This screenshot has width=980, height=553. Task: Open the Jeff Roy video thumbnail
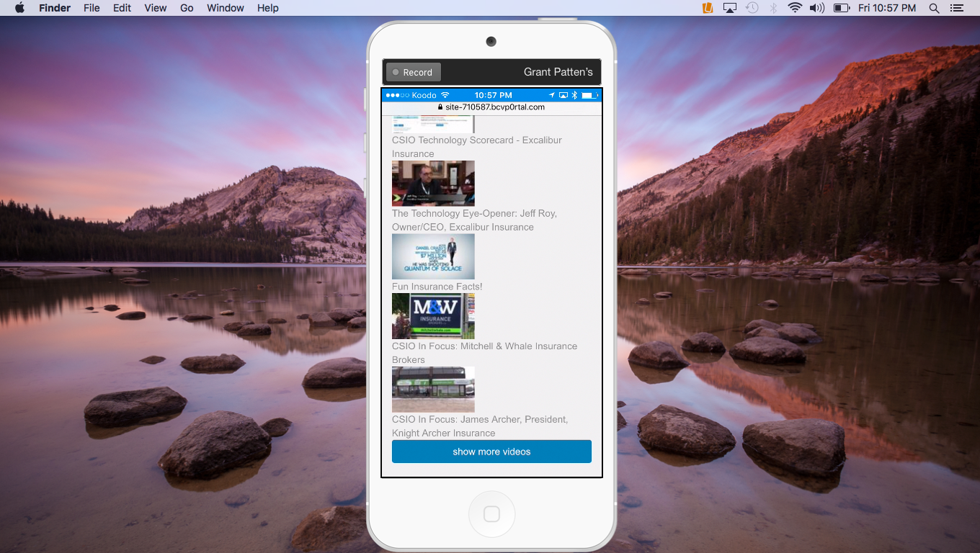tap(433, 184)
